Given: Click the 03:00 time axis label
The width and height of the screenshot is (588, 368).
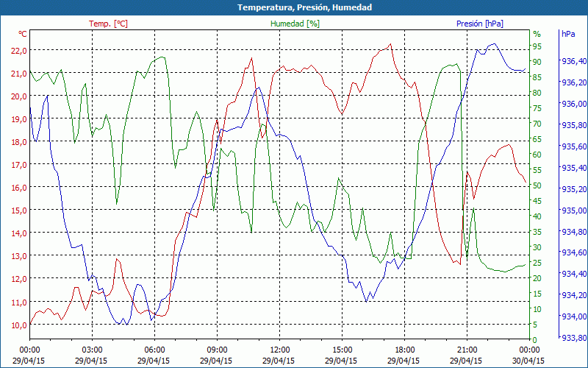Looking at the screenshot, I should pyautogui.click(x=92, y=350).
